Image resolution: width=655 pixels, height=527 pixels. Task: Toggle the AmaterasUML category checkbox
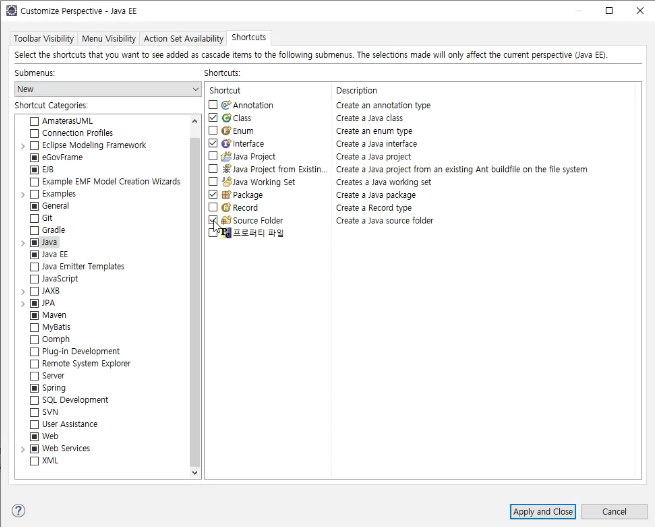(x=35, y=122)
